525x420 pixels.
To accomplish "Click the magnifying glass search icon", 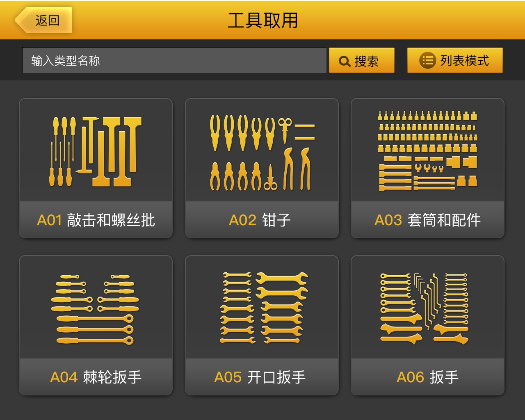I will 345,62.
